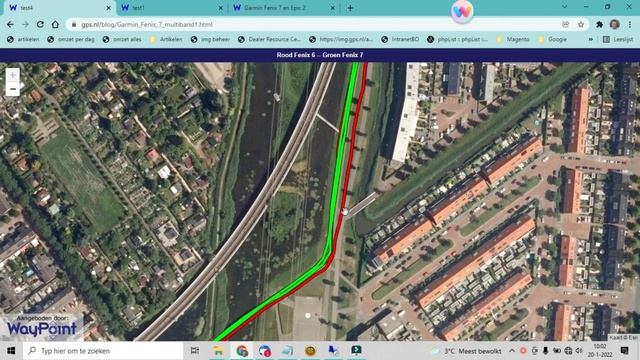Screen dimensions: 640x360
Task: Open the Chrome taskbar icon
Action: [x=242, y=351]
